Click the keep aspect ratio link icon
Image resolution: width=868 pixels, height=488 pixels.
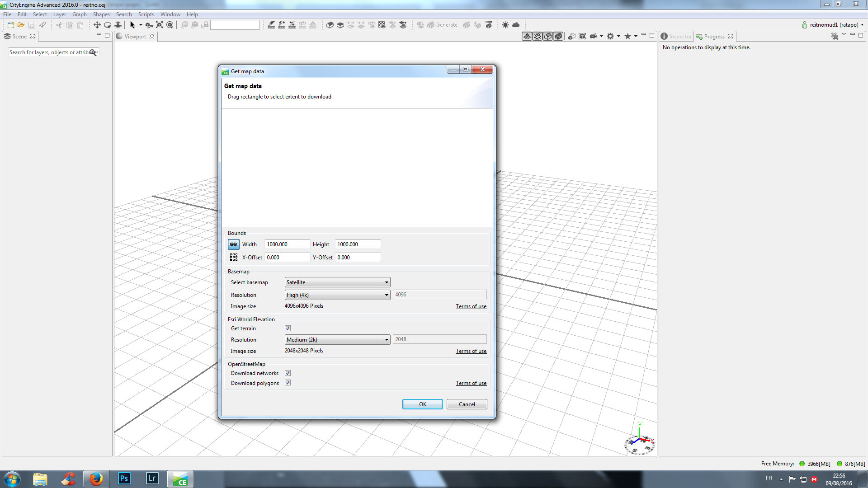233,244
